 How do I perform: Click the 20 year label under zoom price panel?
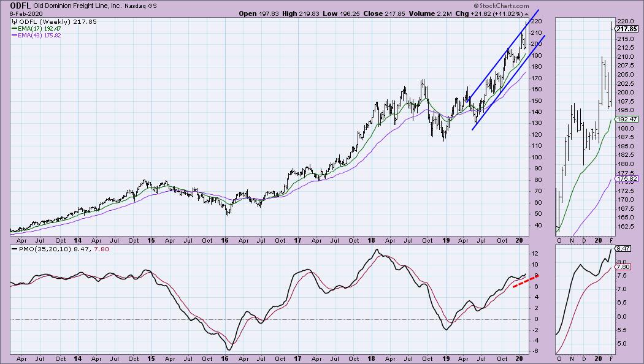tap(598, 240)
